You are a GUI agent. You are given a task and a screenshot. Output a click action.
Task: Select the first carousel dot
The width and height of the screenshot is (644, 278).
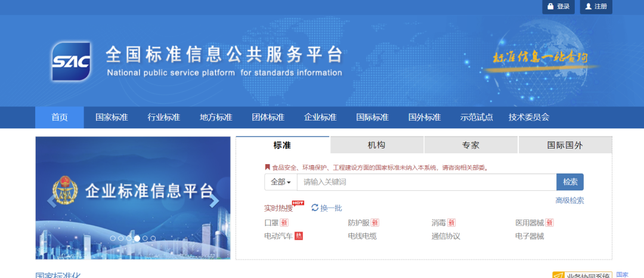(113, 238)
